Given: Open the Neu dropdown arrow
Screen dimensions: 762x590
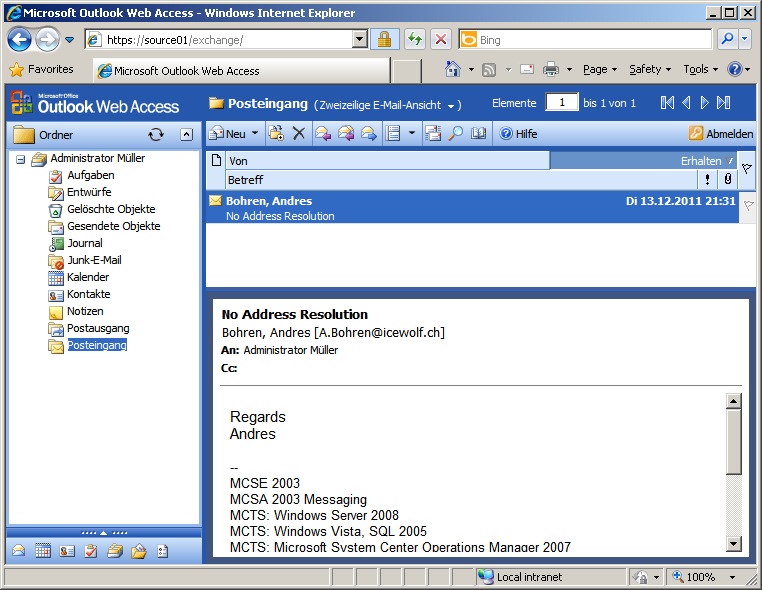Looking at the screenshot, I should [255, 133].
